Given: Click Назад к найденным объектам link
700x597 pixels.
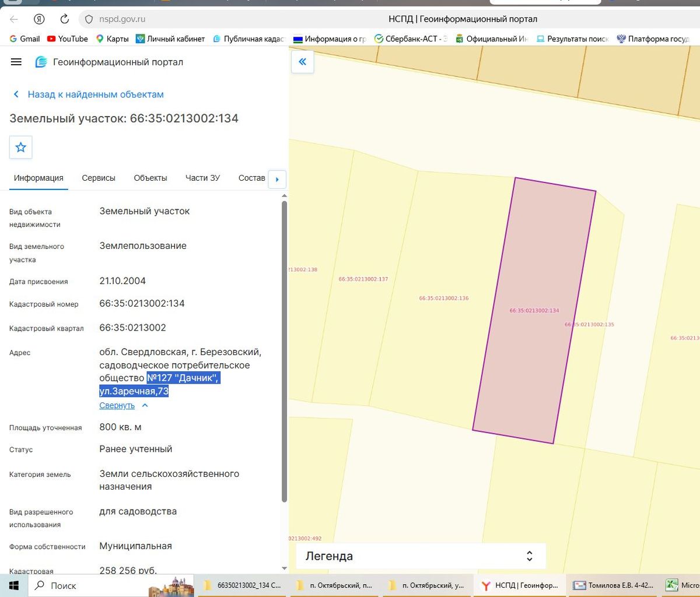Looking at the screenshot, I should click(88, 94).
